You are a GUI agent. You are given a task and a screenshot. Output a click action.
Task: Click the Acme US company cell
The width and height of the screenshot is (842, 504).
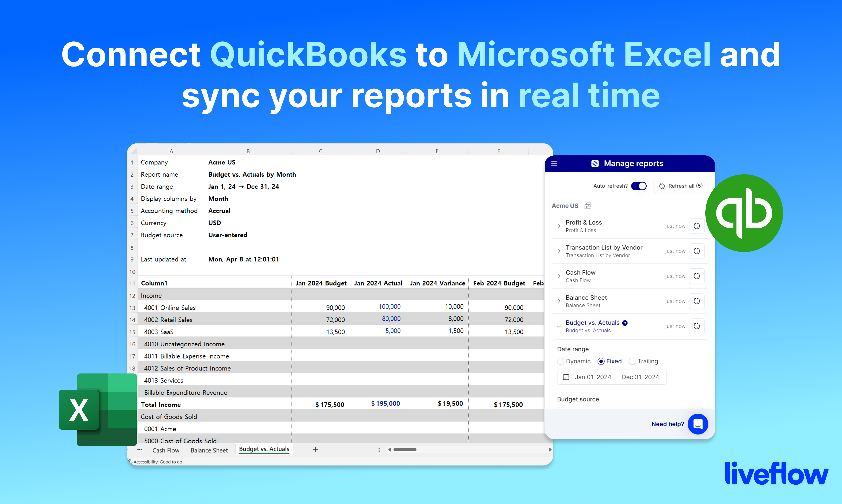222,162
